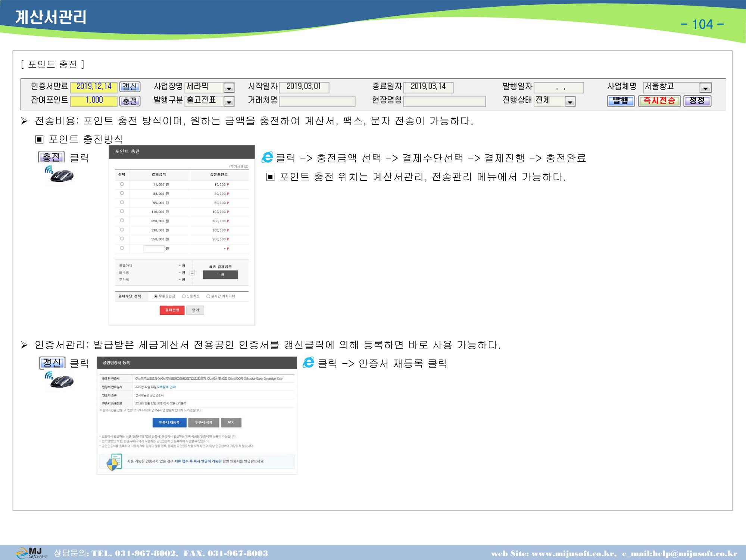Click the custom payment amount input box
Viewport: 746px width, 560px height.
[154, 249]
